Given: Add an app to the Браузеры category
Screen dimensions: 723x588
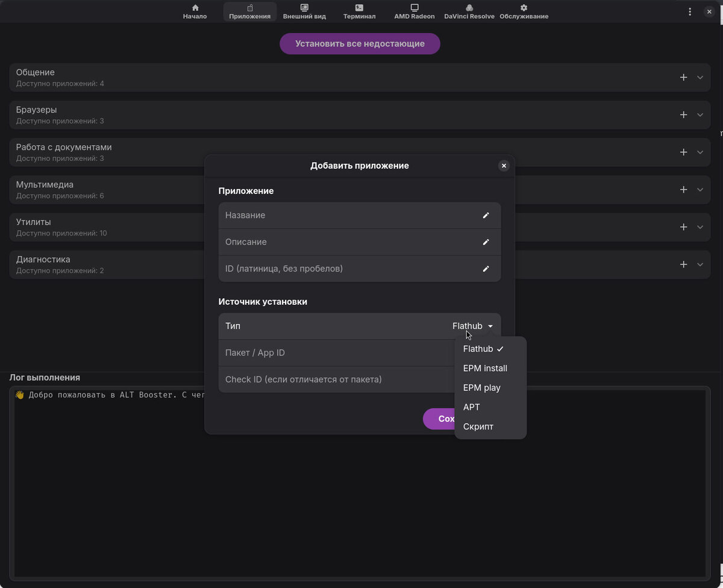Looking at the screenshot, I should point(683,114).
